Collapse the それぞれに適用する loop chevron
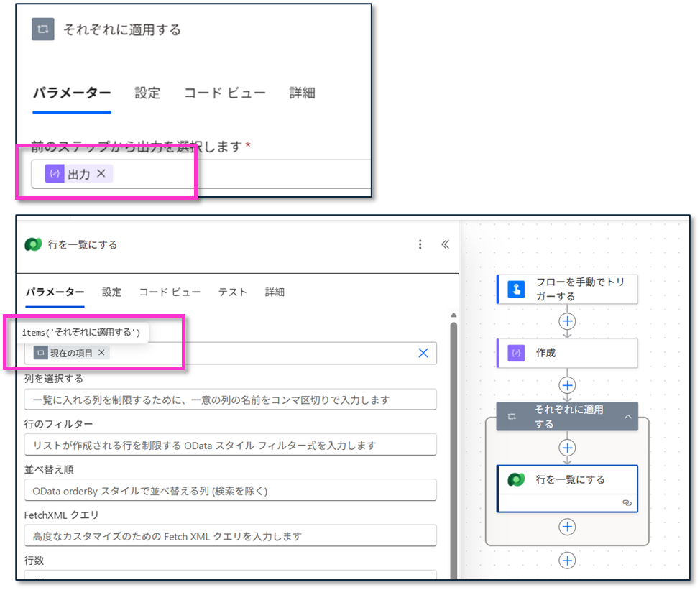The image size is (700, 590). (627, 417)
